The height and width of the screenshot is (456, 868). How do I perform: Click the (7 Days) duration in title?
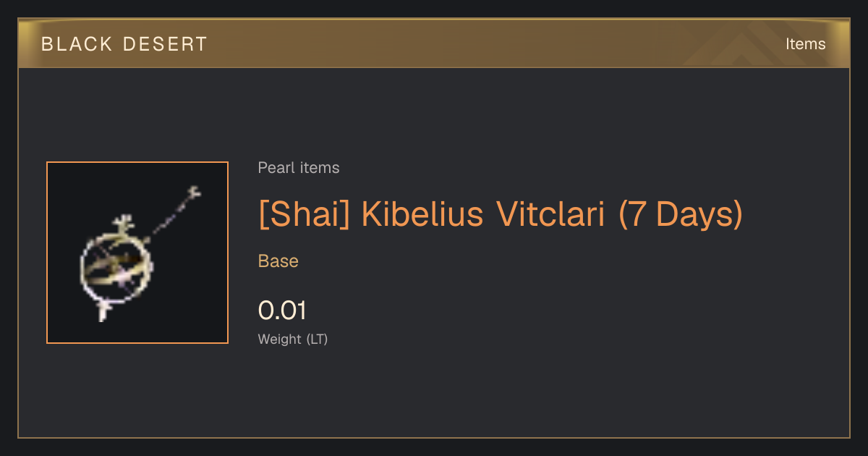click(x=681, y=214)
